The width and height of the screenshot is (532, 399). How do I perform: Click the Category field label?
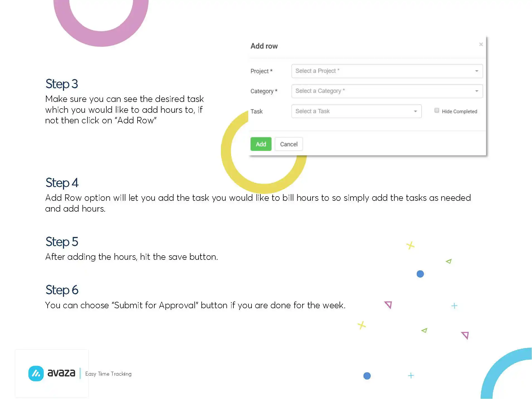[x=263, y=91]
